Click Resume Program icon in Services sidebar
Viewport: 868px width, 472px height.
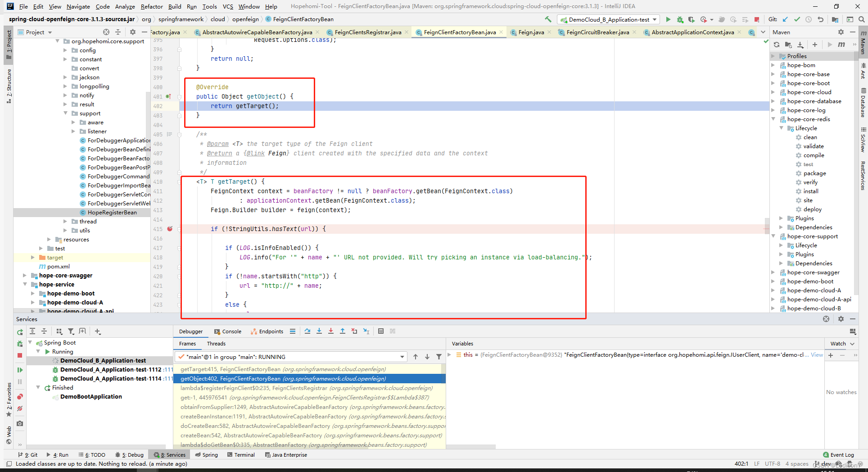20,370
